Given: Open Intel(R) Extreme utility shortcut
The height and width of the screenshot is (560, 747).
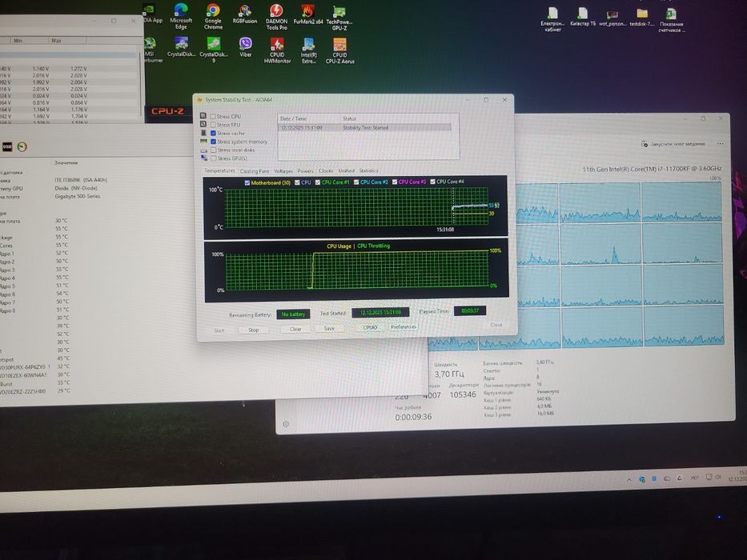Looking at the screenshot, I should pos(309,50).
